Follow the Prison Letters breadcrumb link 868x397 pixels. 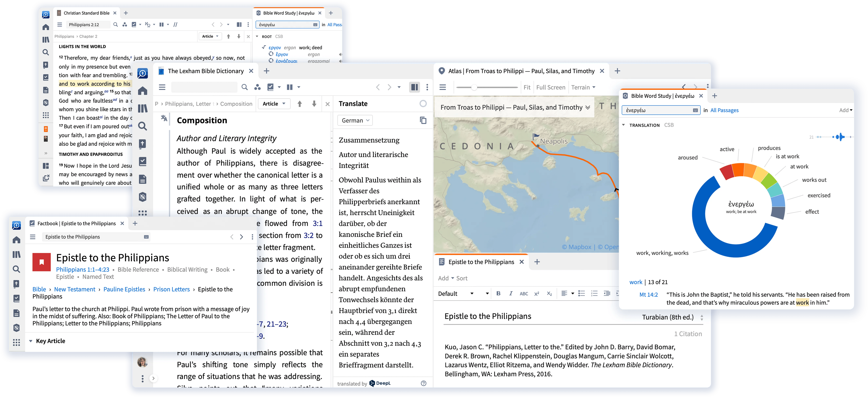tap(171, 289)
